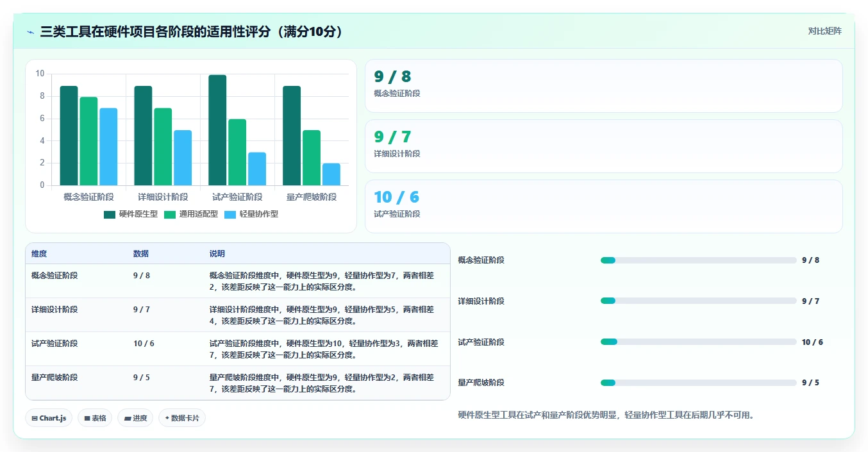This screenshot has height=452, width=868.
Task: Click the 10 / 6 value in the table
Action: [144, 344]
